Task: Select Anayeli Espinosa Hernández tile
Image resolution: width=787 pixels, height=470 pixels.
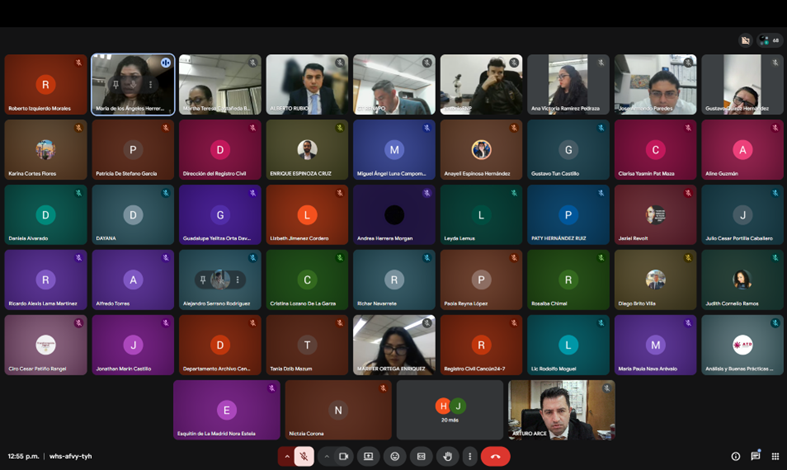Action: pyautogui.click(x=481, y=150)
